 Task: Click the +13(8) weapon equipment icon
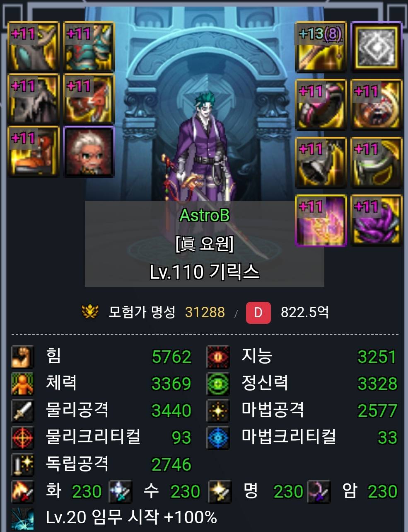(x=321, y=47)
